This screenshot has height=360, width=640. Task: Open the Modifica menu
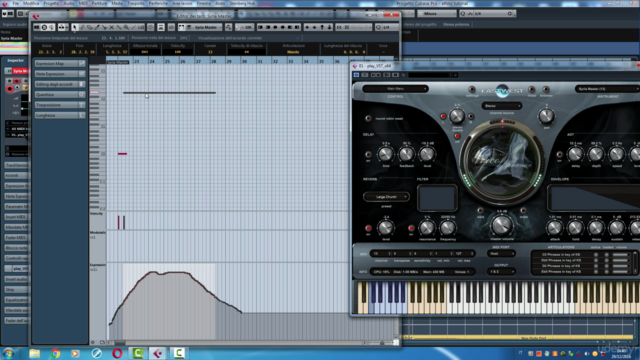coord(31,3)
